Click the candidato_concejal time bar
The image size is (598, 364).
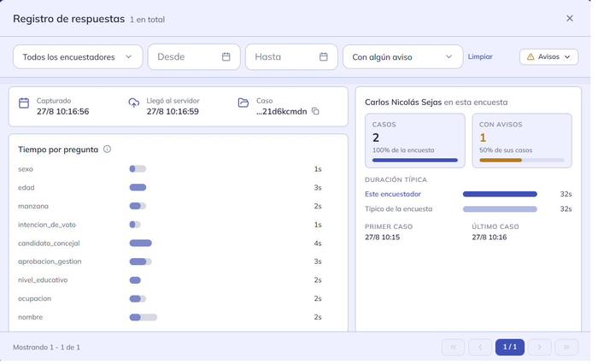click(141, 243)
